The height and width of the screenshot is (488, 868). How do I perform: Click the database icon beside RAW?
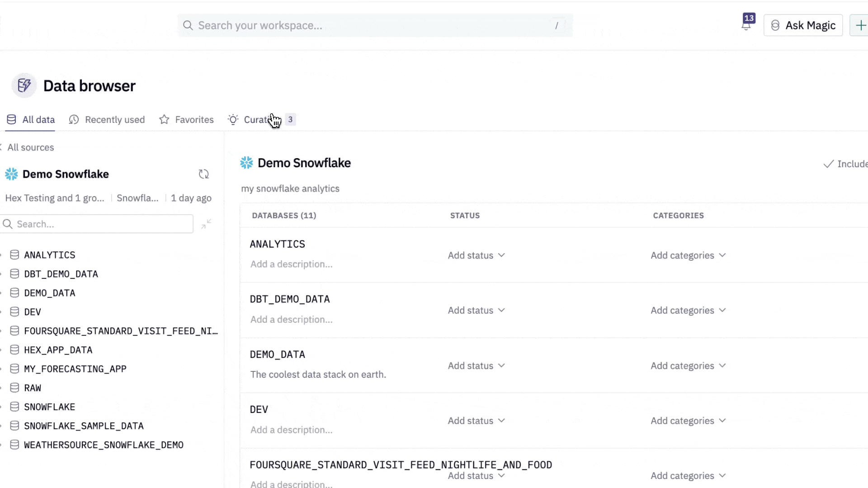click(x=14, y=388)
